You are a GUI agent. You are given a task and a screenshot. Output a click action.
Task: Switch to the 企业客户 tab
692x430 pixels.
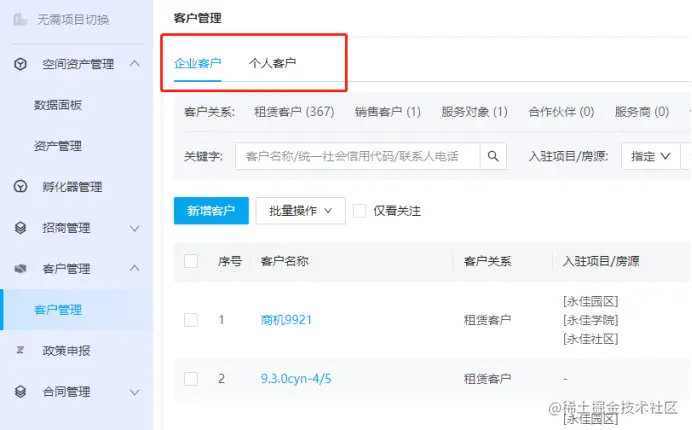(x=197, y=63)
